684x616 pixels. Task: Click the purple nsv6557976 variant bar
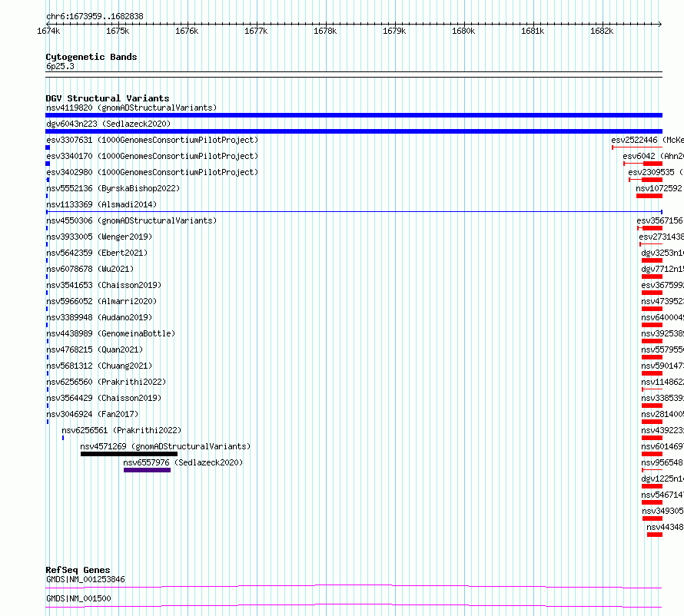click(147, 470)
